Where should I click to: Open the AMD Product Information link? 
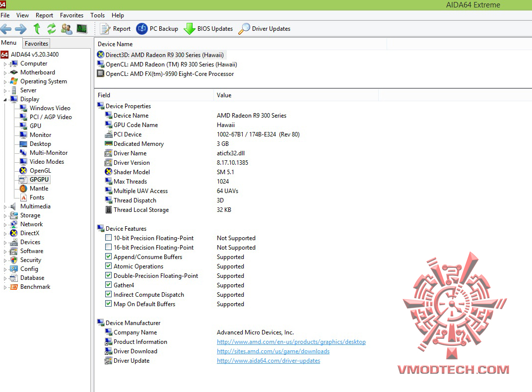point(291,342)
